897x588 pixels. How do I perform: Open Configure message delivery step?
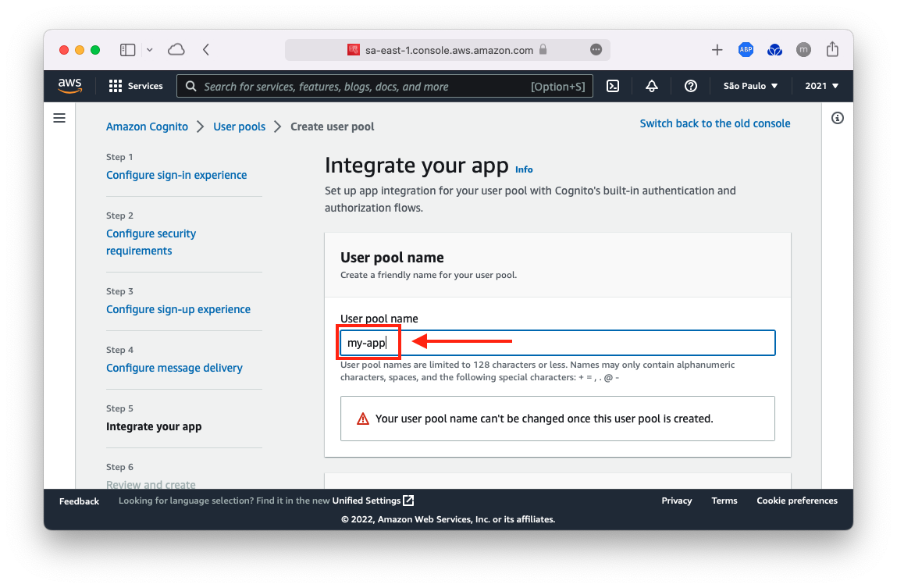pos(174,368)
